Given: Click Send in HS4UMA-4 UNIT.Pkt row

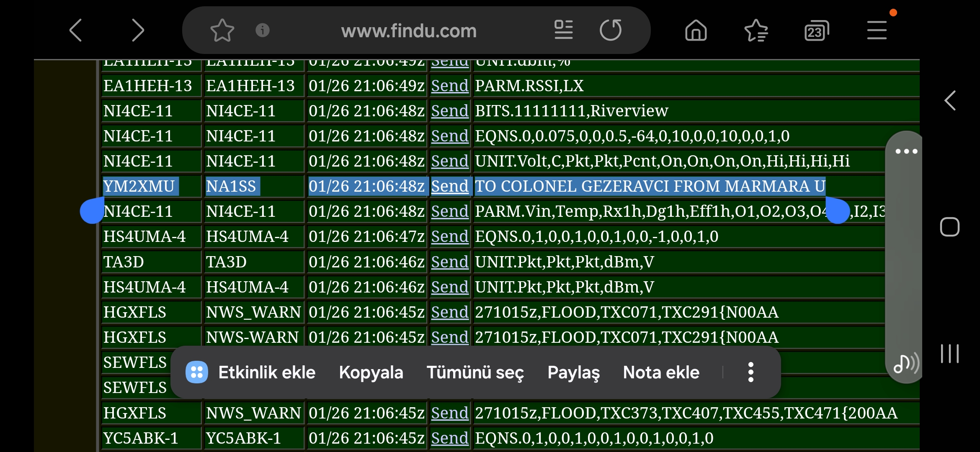Looking at the screenshot, I should click(x=450, y=287).
